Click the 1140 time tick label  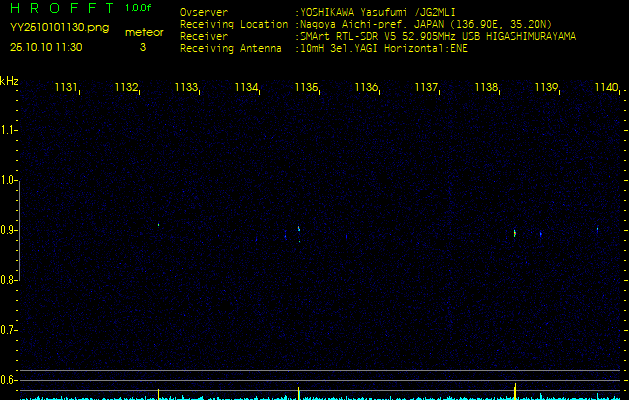click(606, 87)
